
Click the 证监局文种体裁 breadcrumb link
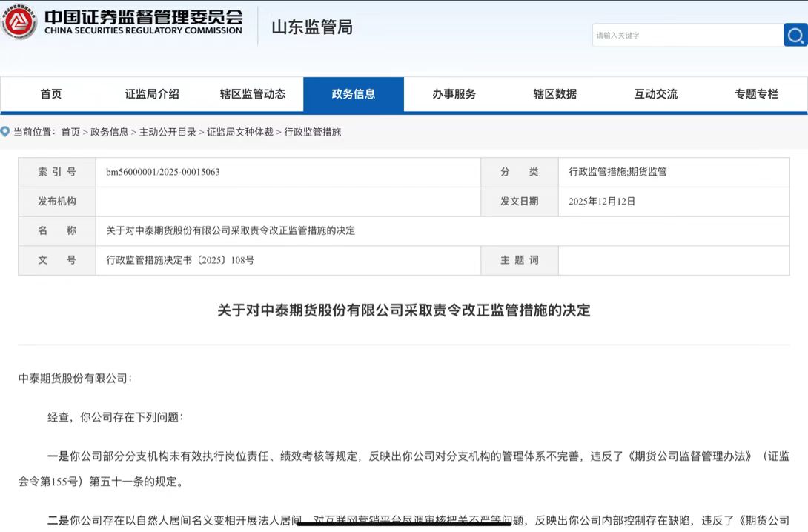click(x=240, y=132)
